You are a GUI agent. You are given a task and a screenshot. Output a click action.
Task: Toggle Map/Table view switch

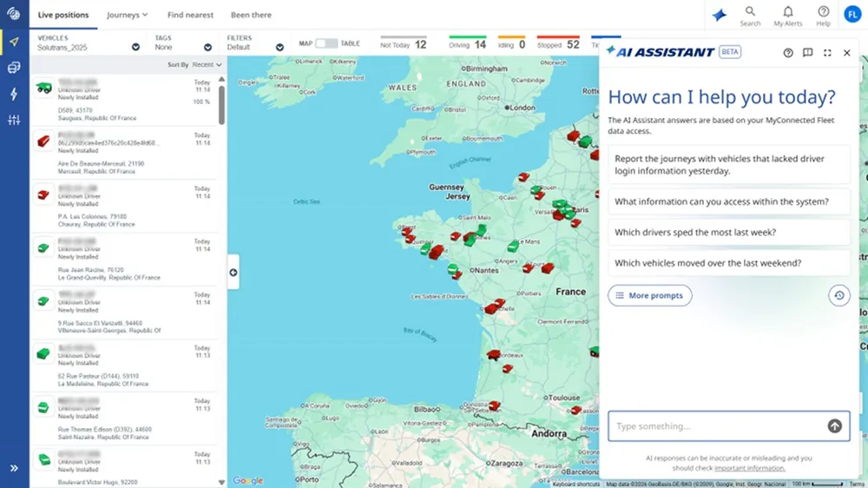click(x=326, y=43)
